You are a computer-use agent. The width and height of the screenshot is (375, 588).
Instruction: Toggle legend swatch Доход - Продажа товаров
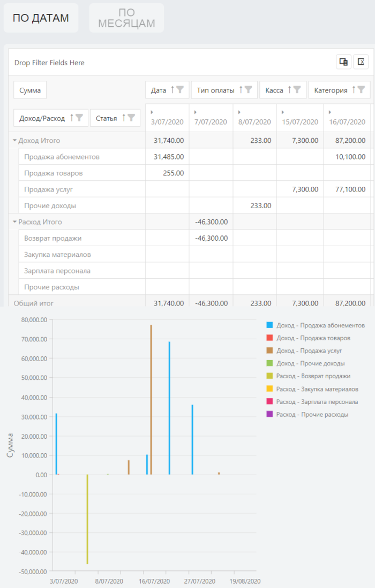269,338
